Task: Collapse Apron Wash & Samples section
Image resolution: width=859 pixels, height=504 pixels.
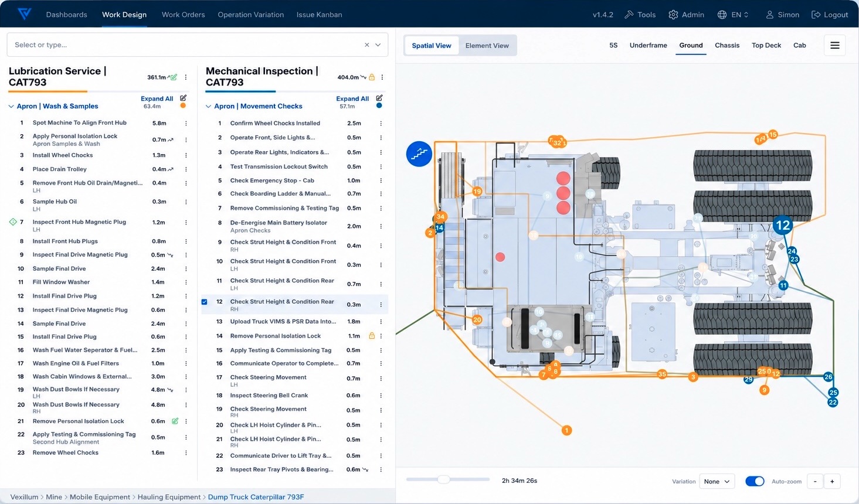Action: point(11,106)
